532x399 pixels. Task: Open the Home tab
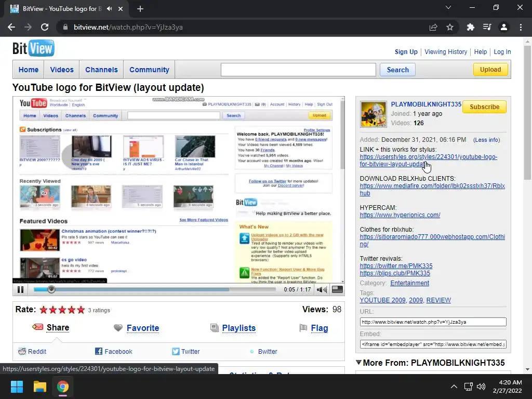click(x=29, y=70)
